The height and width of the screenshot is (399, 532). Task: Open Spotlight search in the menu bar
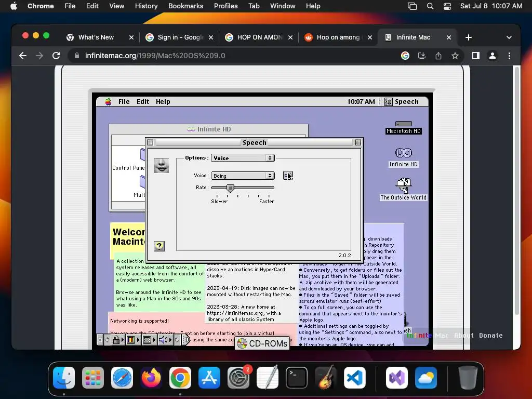(430, 6)
